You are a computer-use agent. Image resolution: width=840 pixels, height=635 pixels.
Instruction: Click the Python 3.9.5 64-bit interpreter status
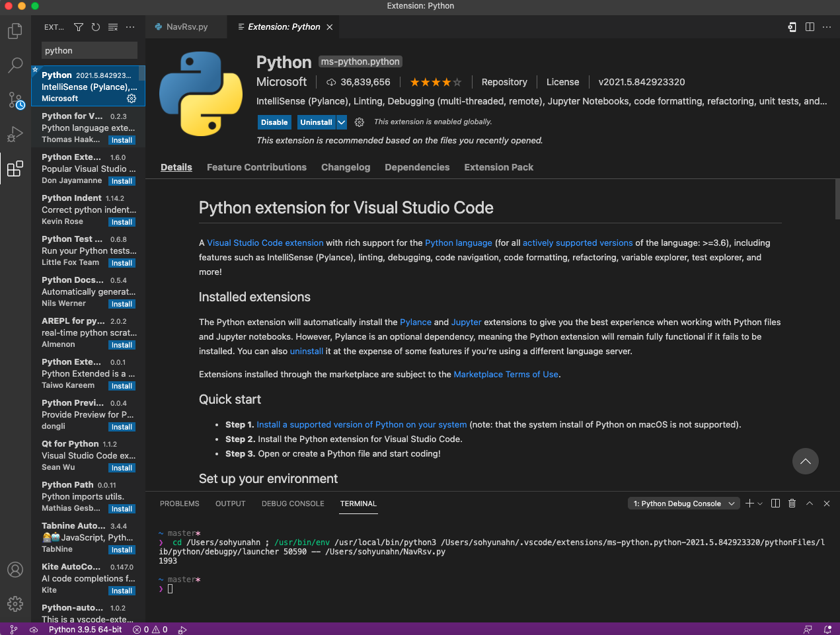(85, 630)
